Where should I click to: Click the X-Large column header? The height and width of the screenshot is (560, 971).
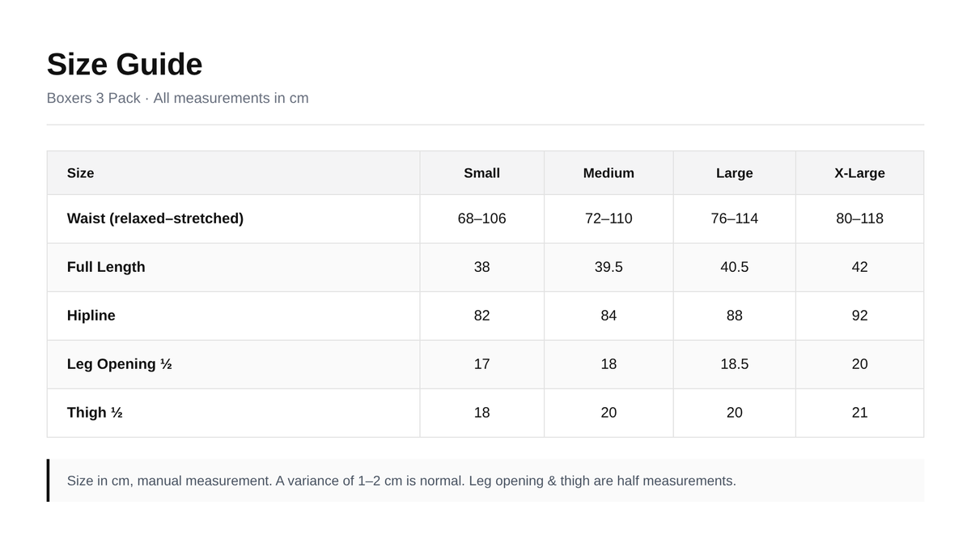(x=859, y=173)
